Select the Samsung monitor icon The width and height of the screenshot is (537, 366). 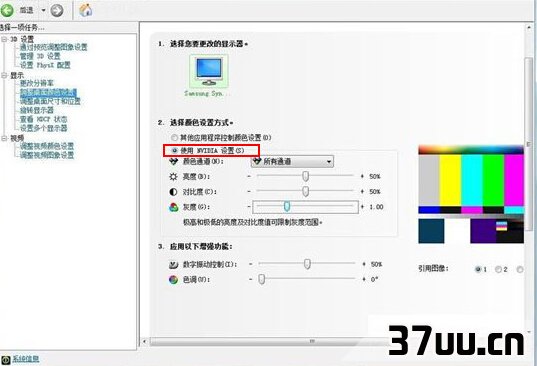[209, 72]
